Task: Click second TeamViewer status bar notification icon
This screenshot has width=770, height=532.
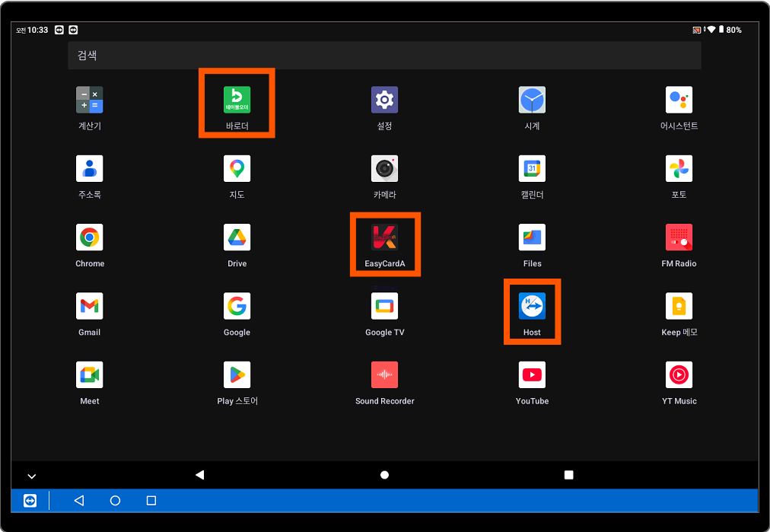Action: point(73,30)
